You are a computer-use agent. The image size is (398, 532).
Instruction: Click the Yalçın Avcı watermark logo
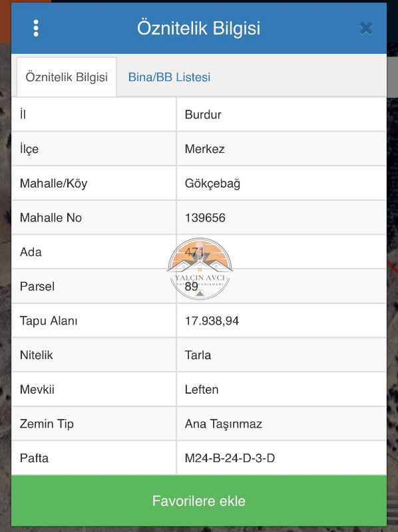[x=200, y=269]
